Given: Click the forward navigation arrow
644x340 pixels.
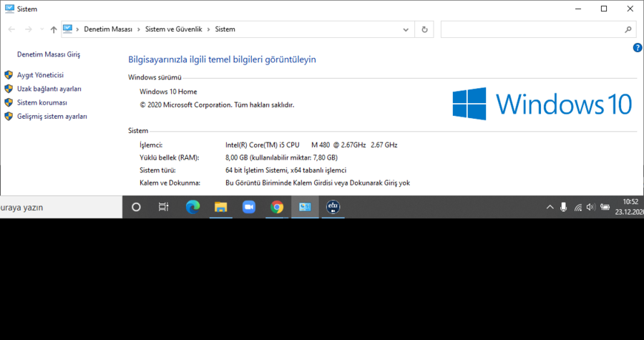Looking at the screenshot, I should click(29, 29).
